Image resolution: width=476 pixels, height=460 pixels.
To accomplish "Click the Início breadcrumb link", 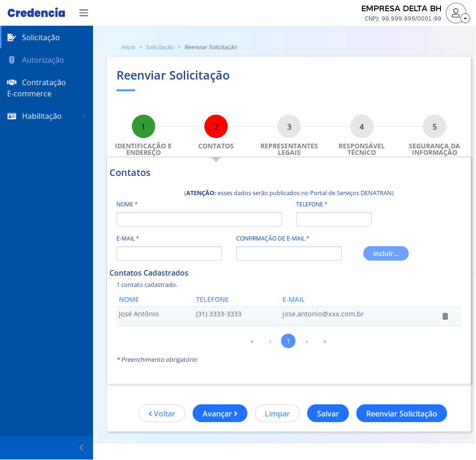I will coord(128,47).
